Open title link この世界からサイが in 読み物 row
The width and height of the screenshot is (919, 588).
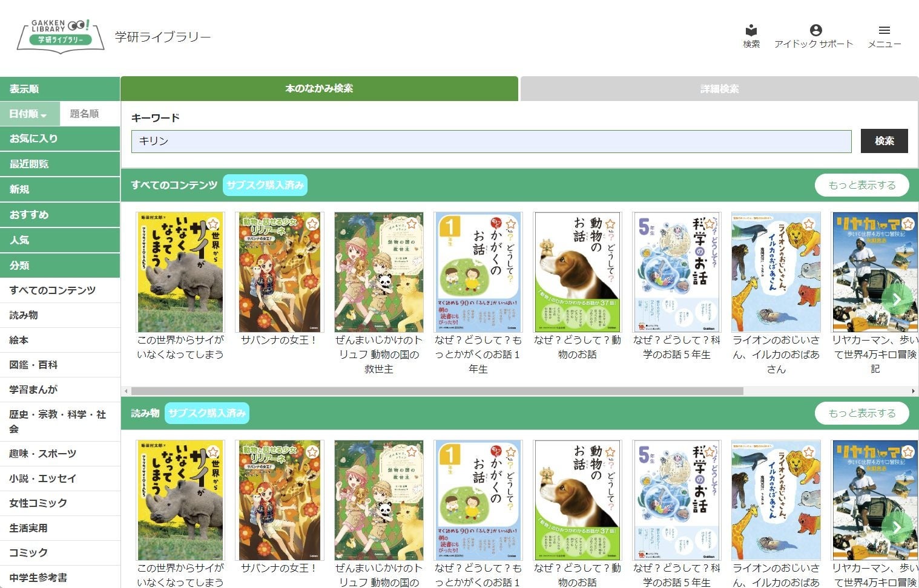point(180,575)
